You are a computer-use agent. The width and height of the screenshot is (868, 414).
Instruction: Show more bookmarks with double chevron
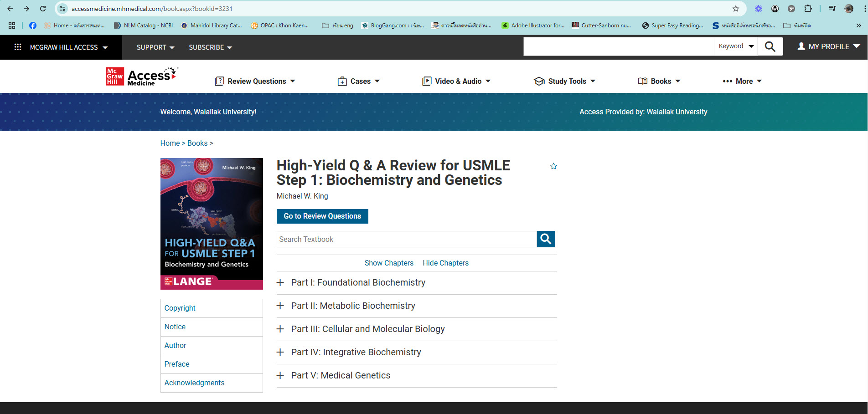point(859,26)
